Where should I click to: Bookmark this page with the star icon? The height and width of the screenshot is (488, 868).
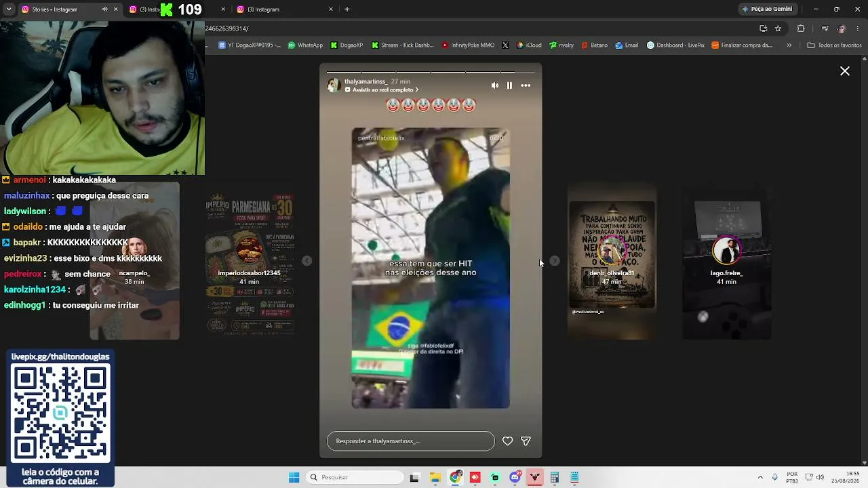tap(778, 28)
